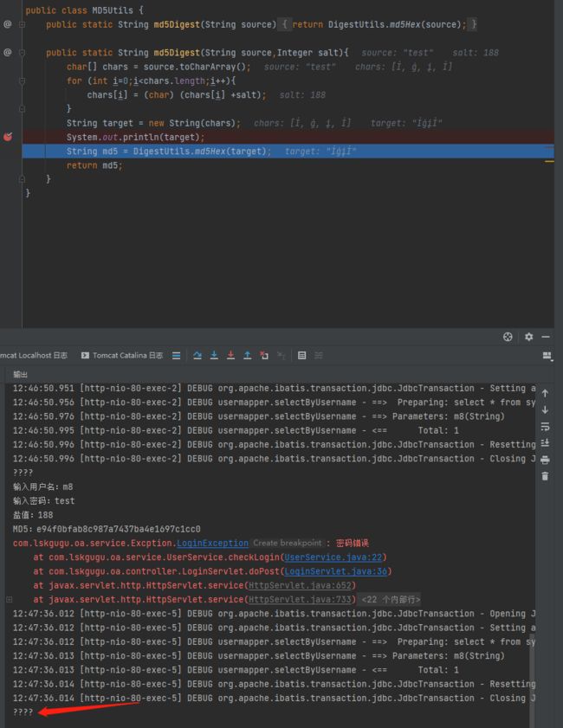Click the red force step into icon
Screen dimensions: 563x728
click(x=231, y=355)
